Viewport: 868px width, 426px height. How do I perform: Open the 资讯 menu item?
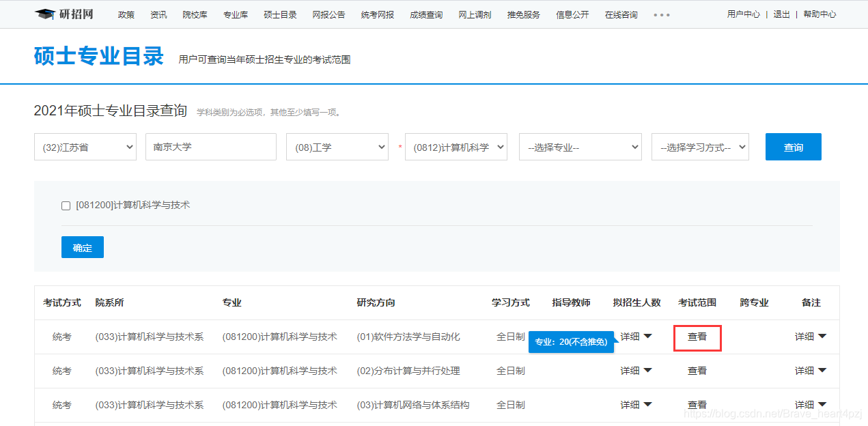click(x=158, y=14)
